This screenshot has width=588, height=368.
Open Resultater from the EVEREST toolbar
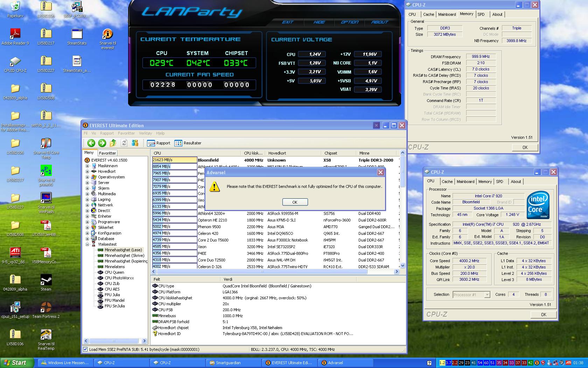[188, 143]
